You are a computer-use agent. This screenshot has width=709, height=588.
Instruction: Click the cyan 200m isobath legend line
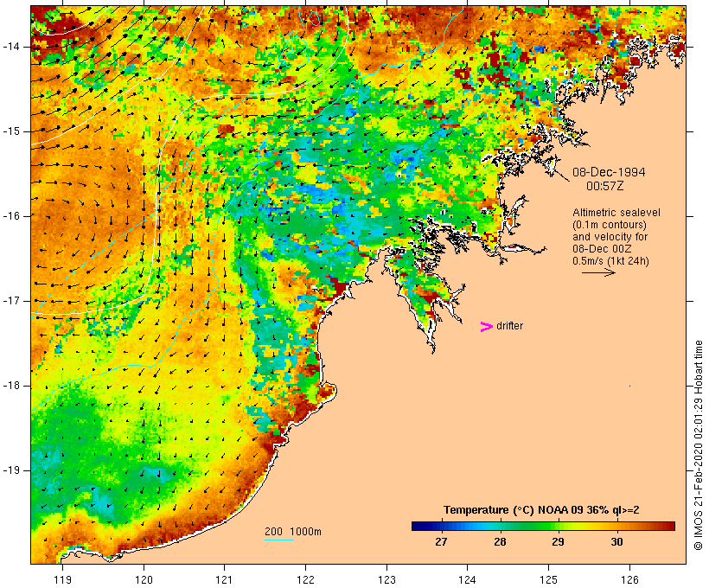(279, 540)
